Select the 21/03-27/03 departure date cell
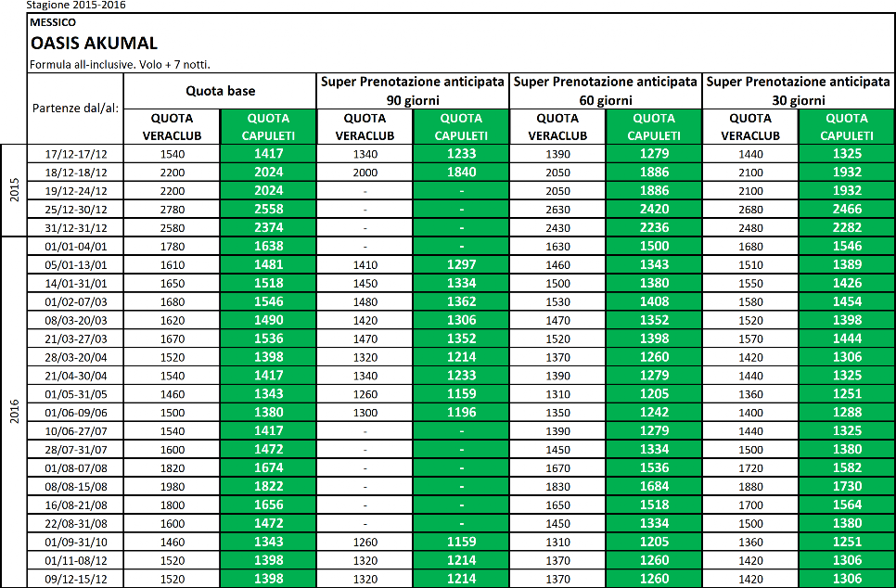The height and width of the screenshot is (588, 896). click(75, 339)
